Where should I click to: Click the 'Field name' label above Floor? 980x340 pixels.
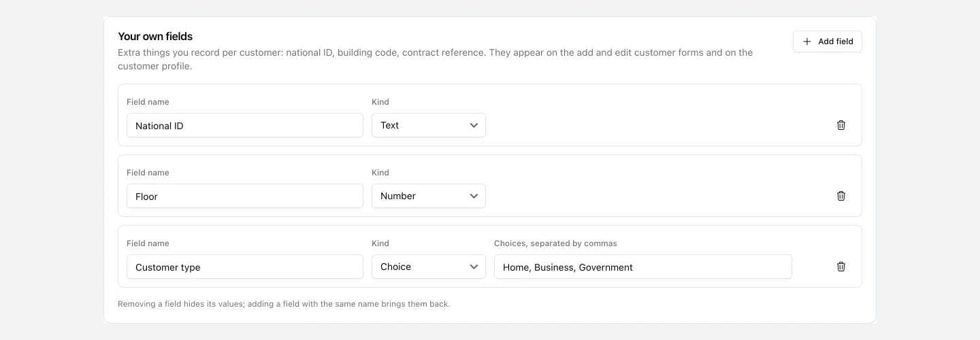(x=148, y=173)
